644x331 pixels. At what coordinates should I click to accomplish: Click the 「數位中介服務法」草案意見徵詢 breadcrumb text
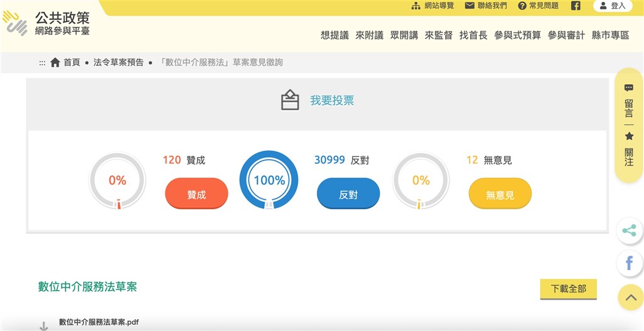point(221,63)
